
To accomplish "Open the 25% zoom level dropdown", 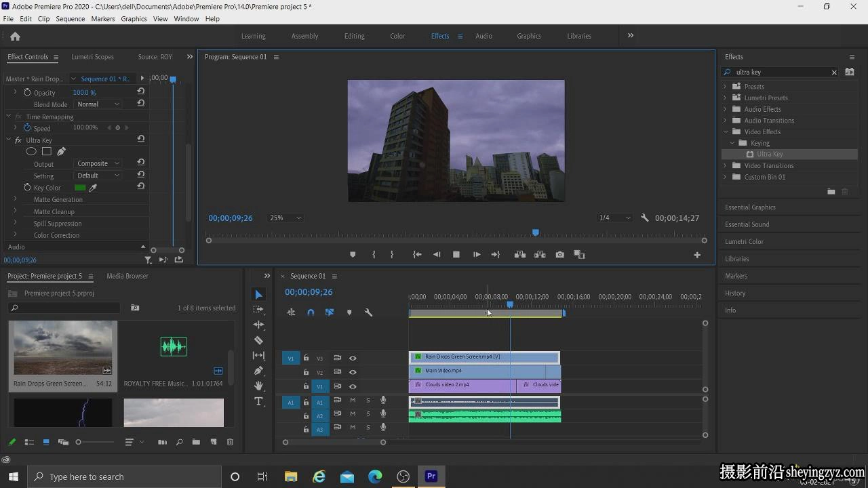I will click(x=285, y=218).
